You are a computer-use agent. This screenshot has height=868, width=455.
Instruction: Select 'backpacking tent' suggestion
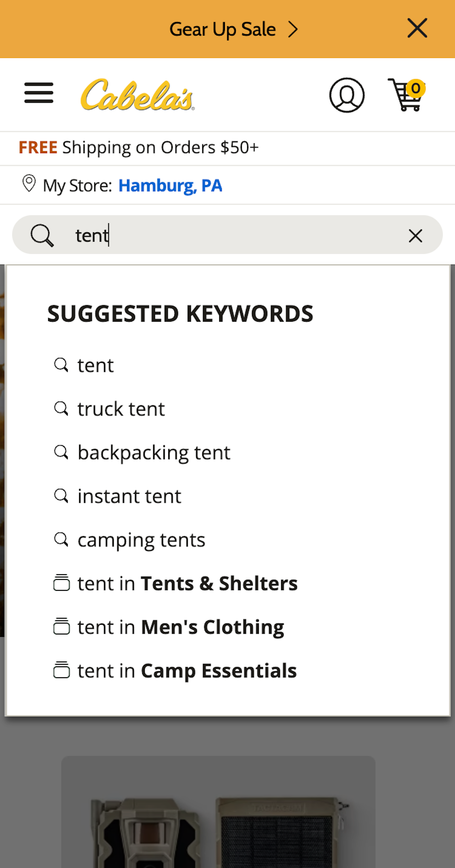pos(154,452)
